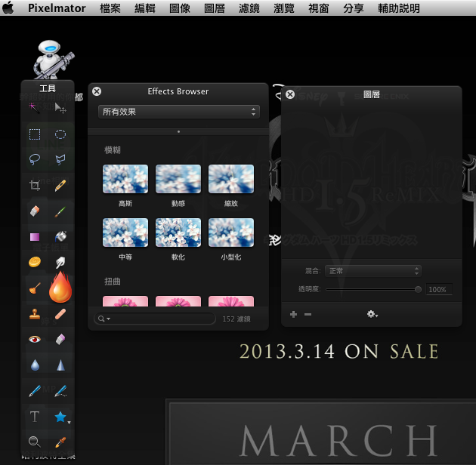Screen dimensions: 476x465
Task: Click the Automator robot icon
Action: click(53, 59)
